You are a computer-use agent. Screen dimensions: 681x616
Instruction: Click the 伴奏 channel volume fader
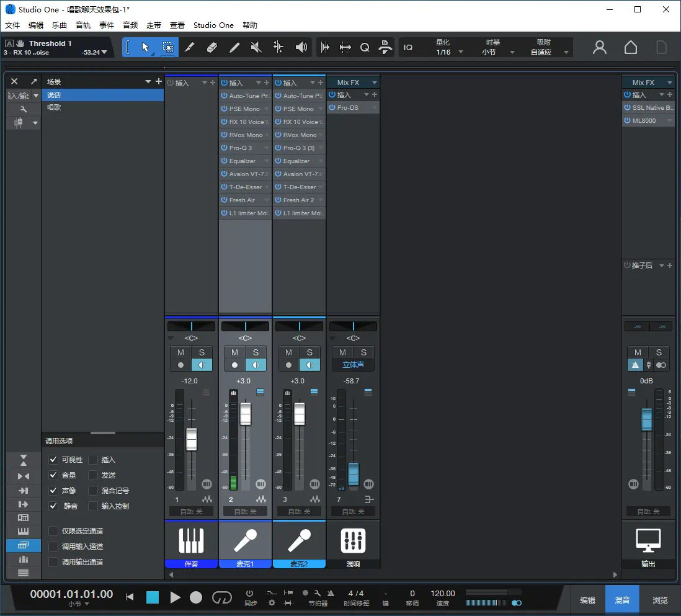click(192, 439)
